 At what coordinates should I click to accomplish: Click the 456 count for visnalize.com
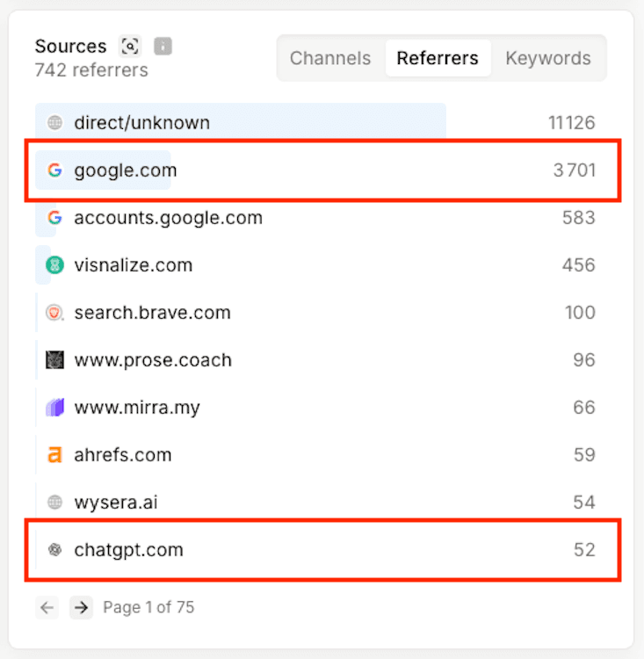[579, 265]
